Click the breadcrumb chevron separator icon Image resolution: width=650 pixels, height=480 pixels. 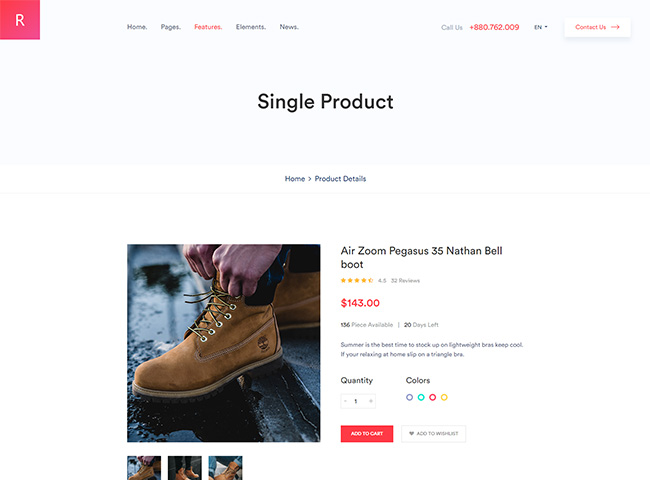pyautogui.click(x=310, y=179)
